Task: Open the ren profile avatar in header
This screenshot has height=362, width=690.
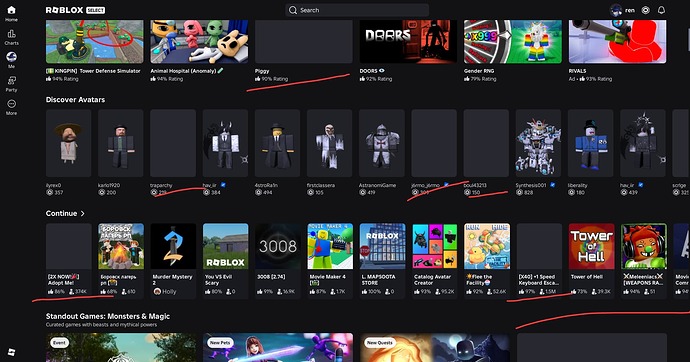Action: (616, 10)
